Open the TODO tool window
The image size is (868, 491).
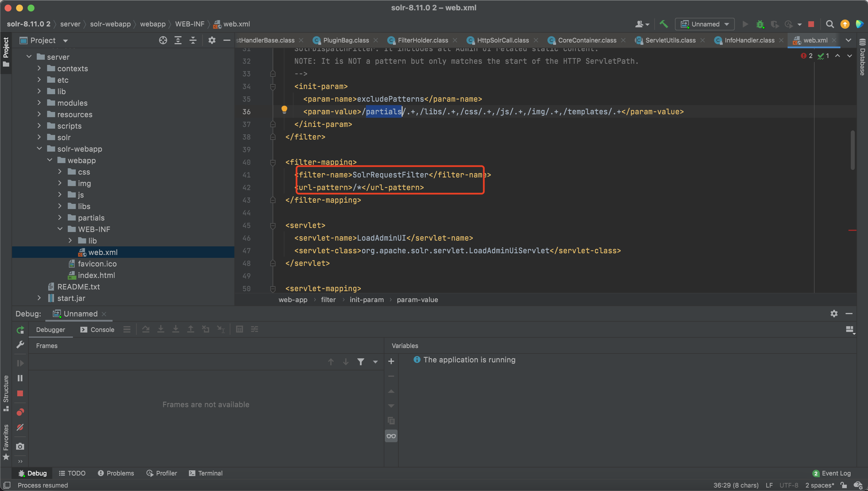pyautogui.click(x=72, y=473)
